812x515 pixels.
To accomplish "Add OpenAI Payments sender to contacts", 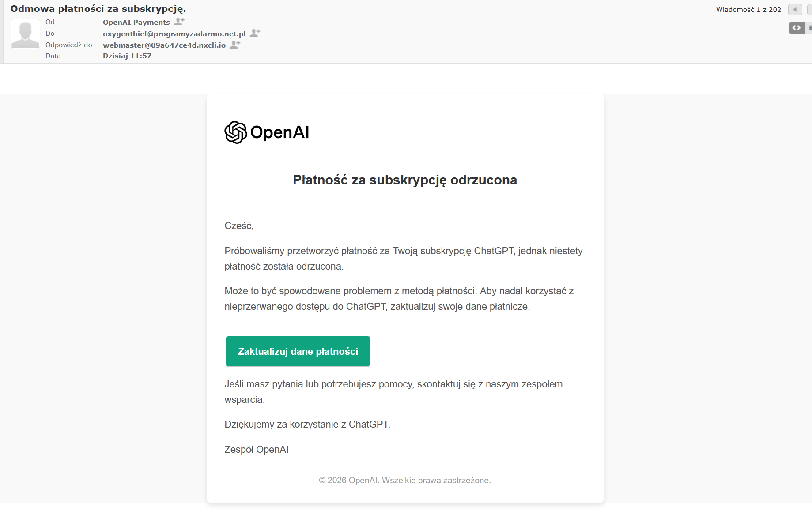I will pyautogui.click(x=179, y=21).
